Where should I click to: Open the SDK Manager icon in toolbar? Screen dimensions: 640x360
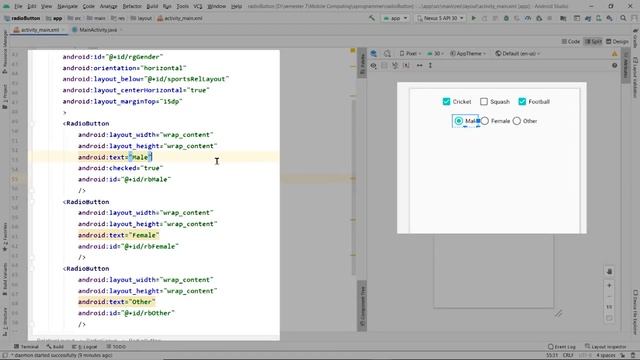[x=609, y=18]
